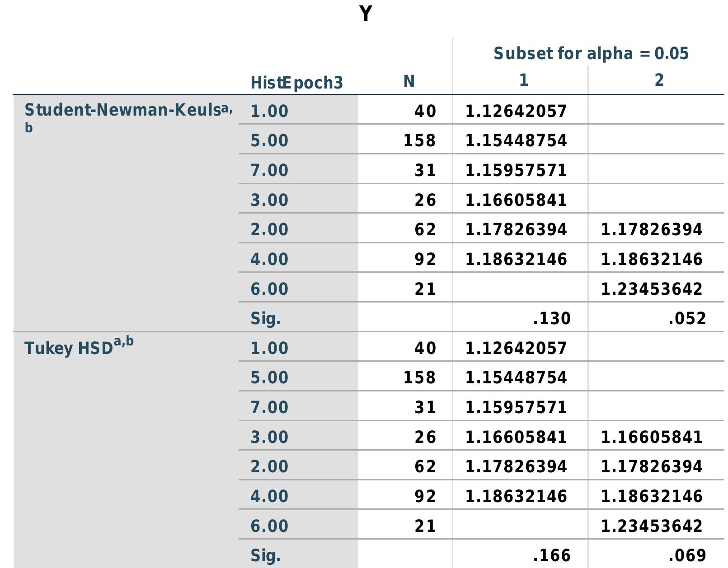Select epoch 7.00 label in Tukey HSD section
The image size is (728, 568).
point(269,407)
